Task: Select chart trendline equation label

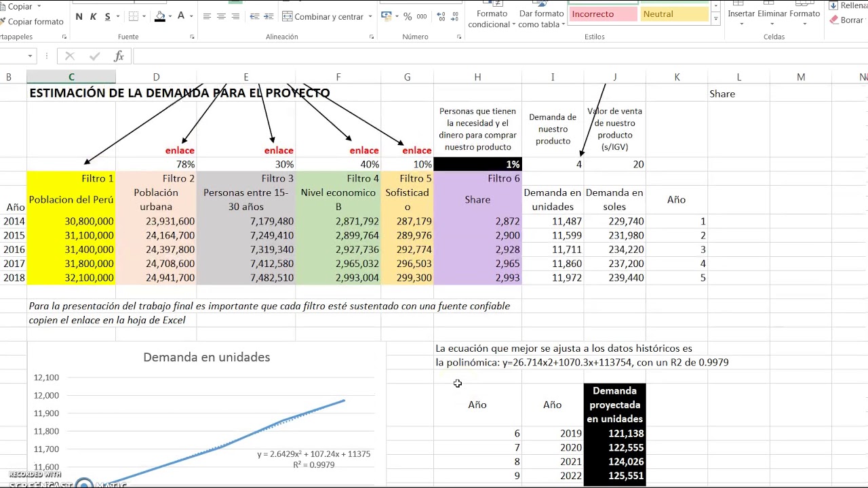Action: [314, 459]
